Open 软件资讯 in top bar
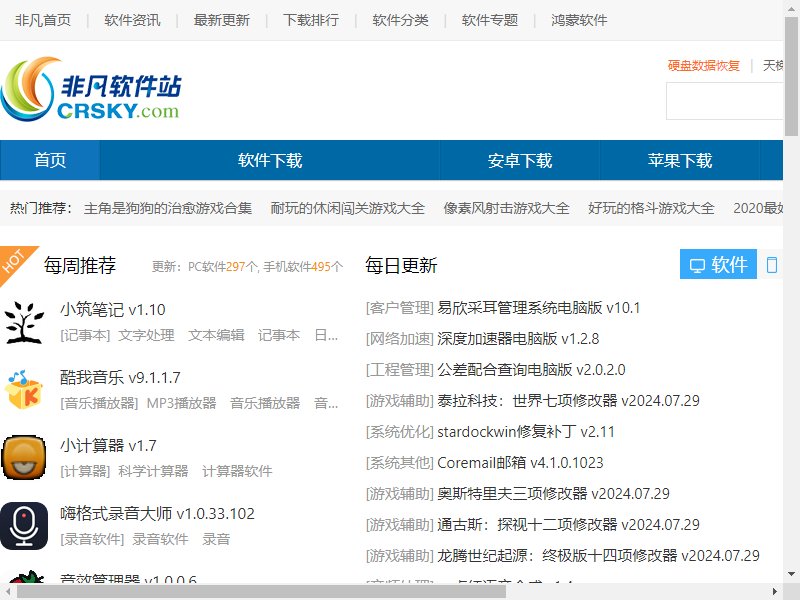 click(132, 20)
